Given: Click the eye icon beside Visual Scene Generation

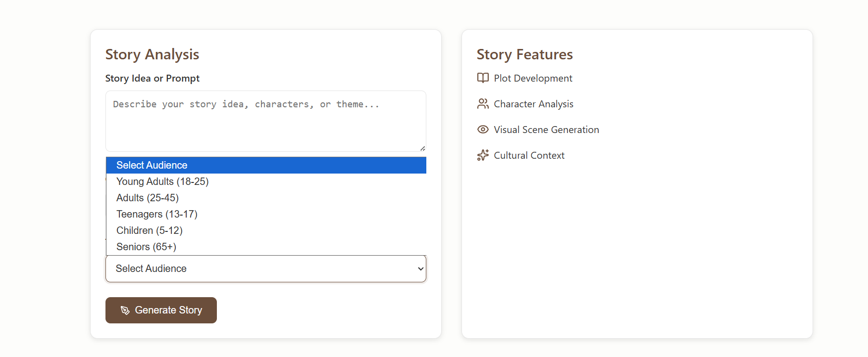Looking at the screenshot, I should click(x=483, y=130).
